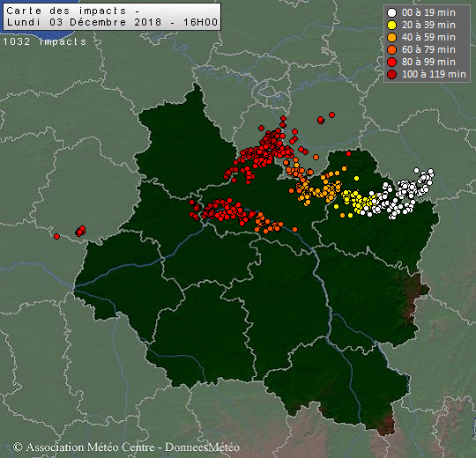Click the 'Carte des impacts' title box

[112, 17]
